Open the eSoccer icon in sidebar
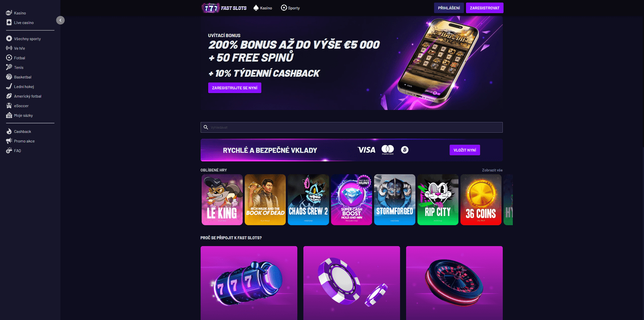 (9, 106)
